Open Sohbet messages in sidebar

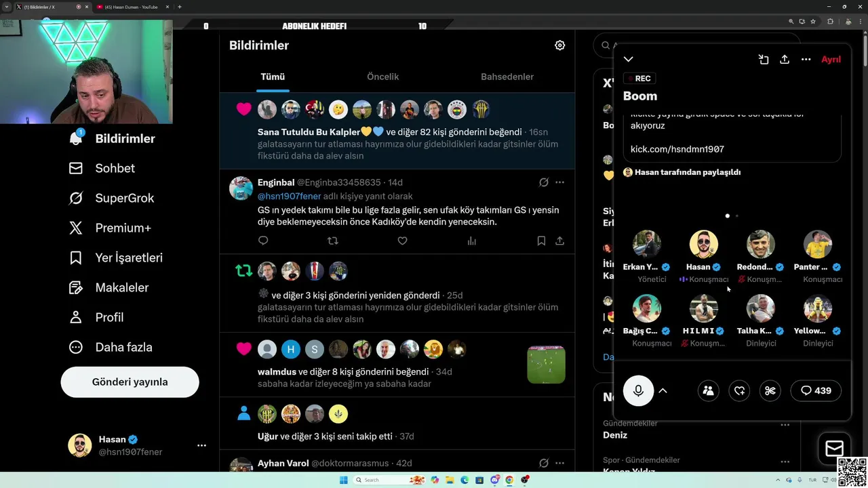click(x=102, y=168)
